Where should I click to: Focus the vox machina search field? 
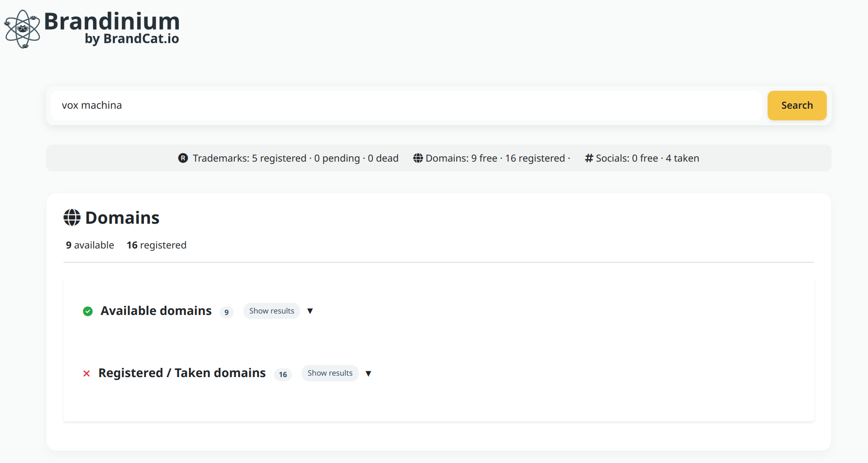tap(406, 105)
